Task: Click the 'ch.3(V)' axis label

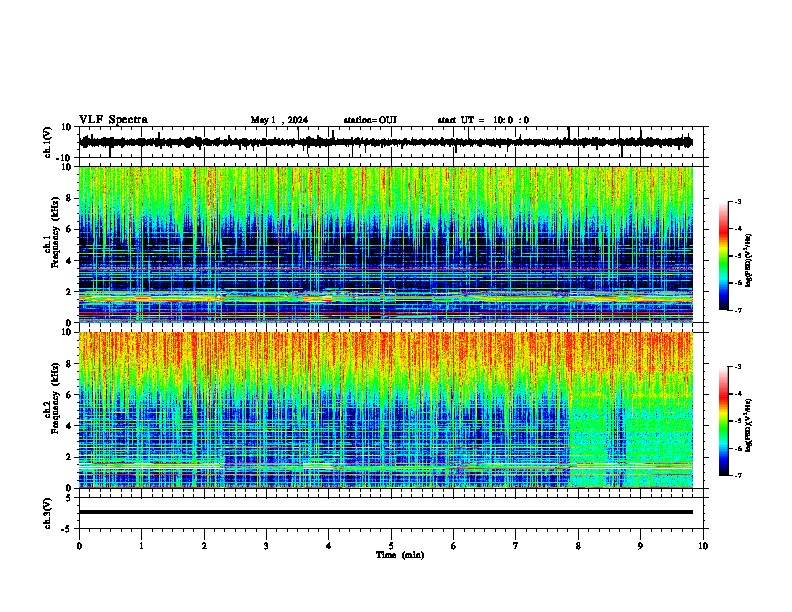Action: tap(48, 513)
